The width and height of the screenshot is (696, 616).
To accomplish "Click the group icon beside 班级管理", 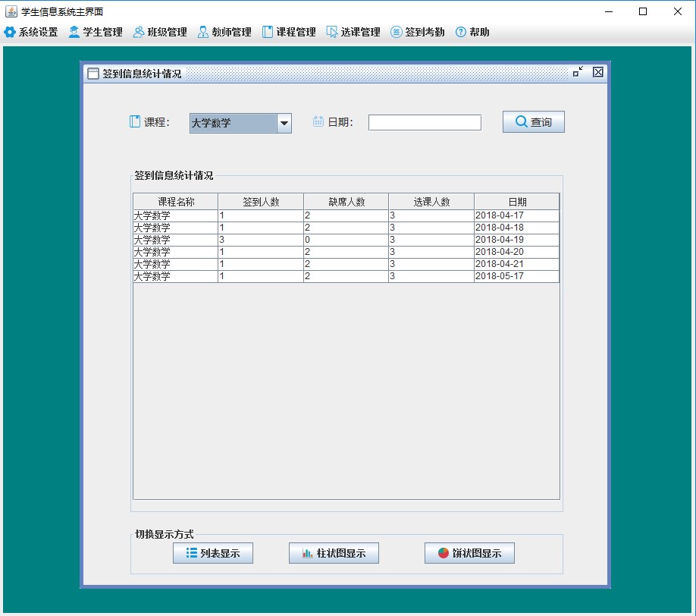I will pos(139,32).
